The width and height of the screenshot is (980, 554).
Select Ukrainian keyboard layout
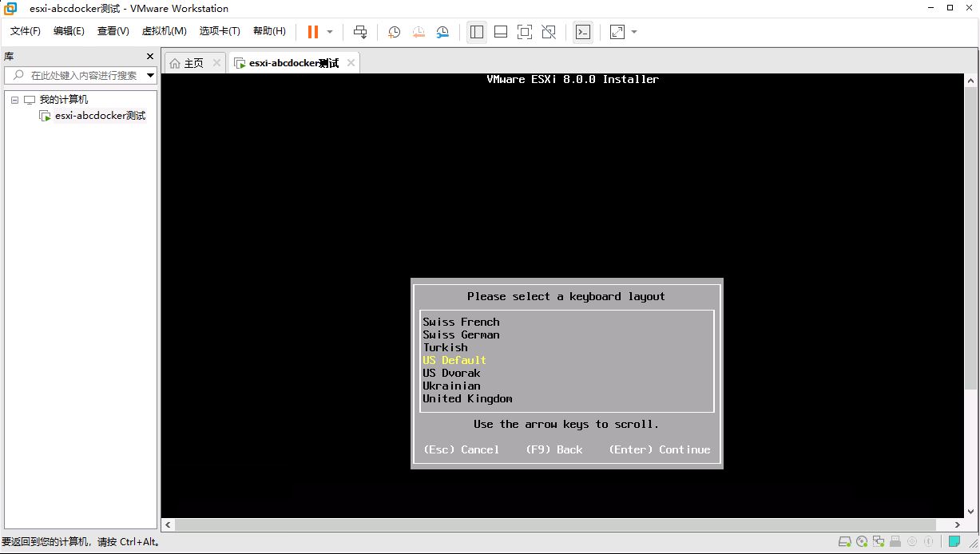pyautogui.click(x=451, y=386)
